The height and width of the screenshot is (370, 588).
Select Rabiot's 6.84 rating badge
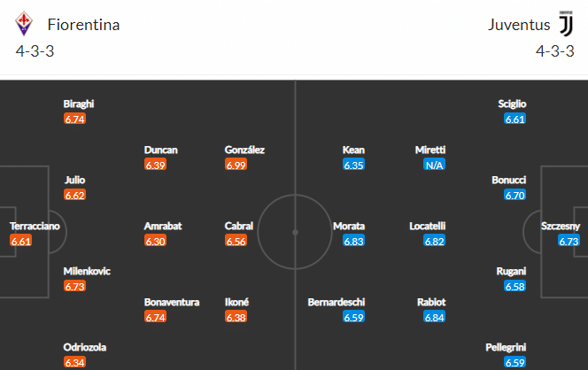(x=434, y=317)
